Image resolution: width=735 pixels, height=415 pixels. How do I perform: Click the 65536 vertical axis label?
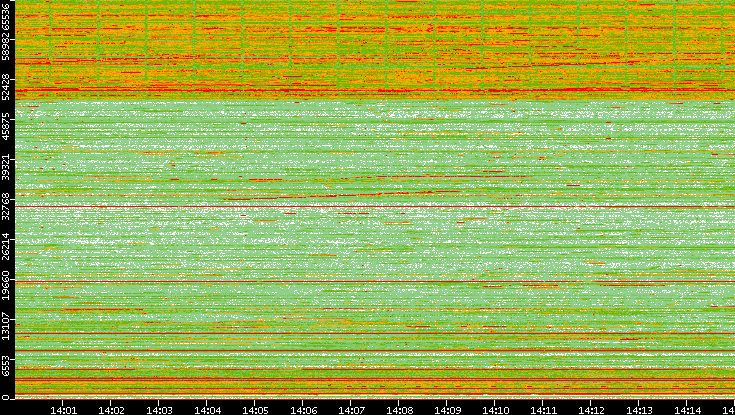point(5,16)
